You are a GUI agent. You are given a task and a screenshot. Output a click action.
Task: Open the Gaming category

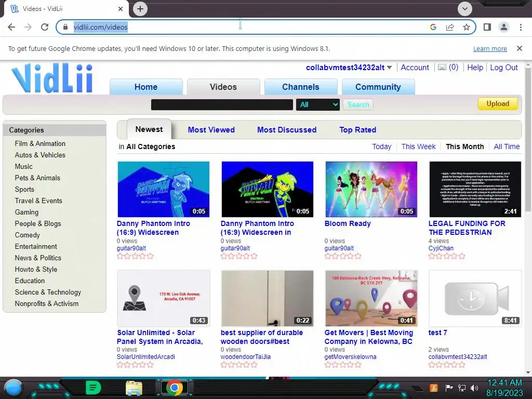point(26,212)
